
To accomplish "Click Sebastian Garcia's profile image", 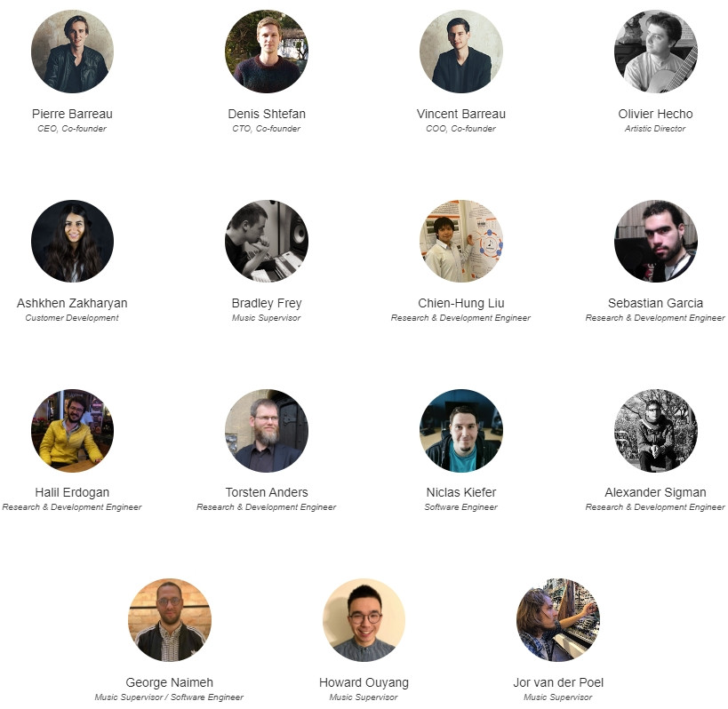I will pyautogui.click(x=656, y=241).
